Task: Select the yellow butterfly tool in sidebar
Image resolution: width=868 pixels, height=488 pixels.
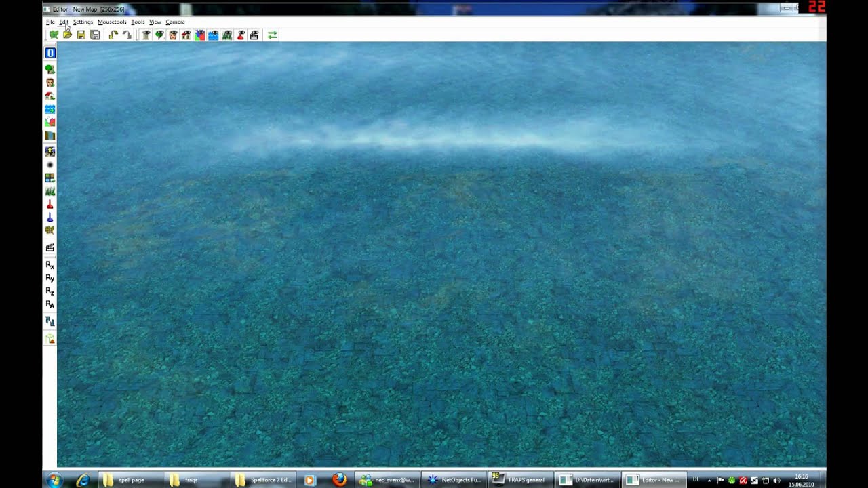Action: (50, 231)
